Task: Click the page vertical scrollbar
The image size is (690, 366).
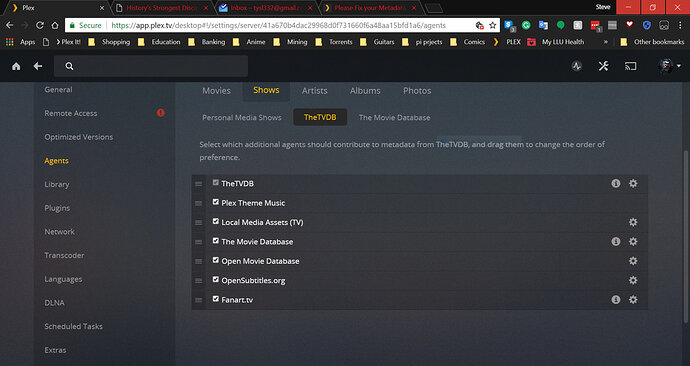Action: click(x=686, y=237)
